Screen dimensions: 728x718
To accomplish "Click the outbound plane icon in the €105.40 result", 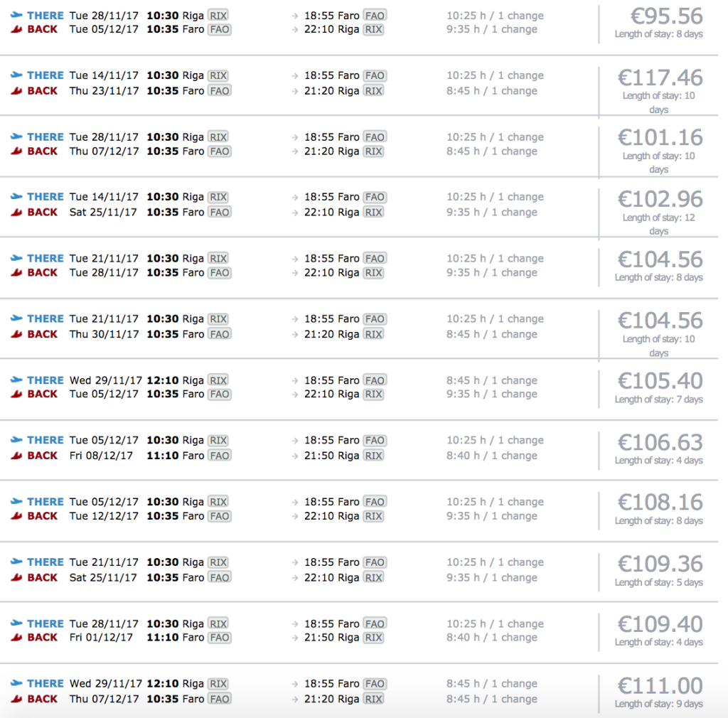I will [x=16, y=380].
